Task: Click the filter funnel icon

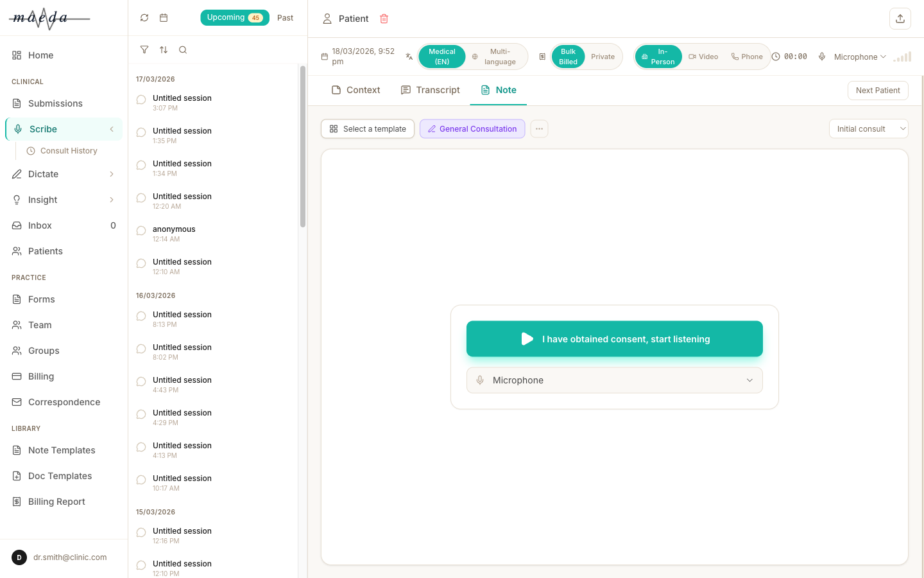Action: tap(144, 50)
